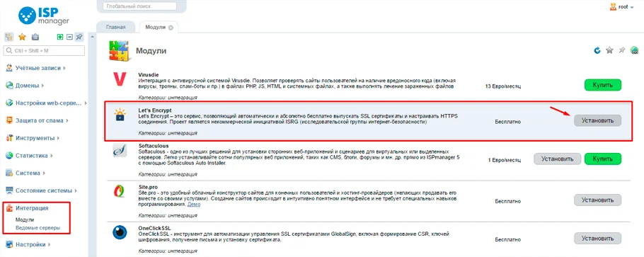Click the Бесплатно label in the Let's Encrypt row
The image size is (644, 257).
(507, 122)
